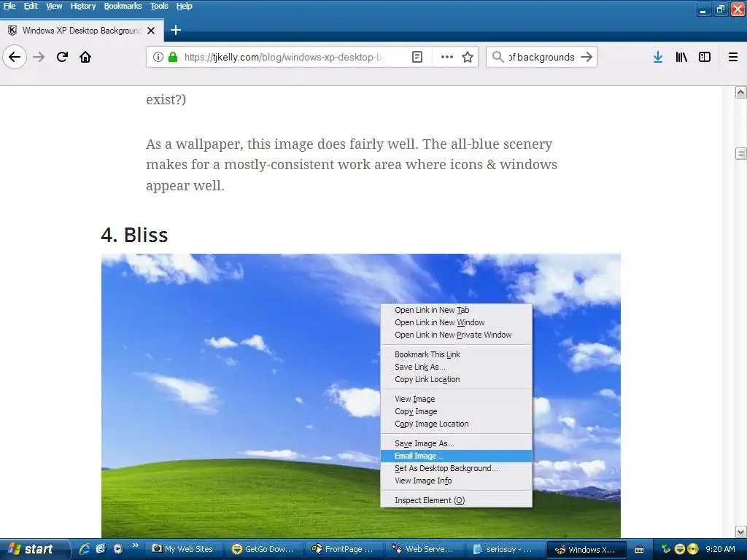
Task: Switch to My Web Sites taskbar button
Action: [x=182, y=549]
